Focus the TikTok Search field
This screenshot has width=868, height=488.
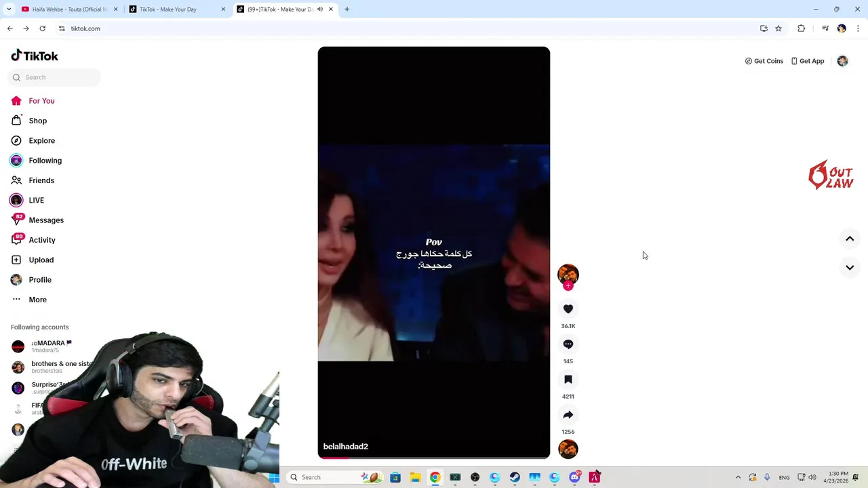54,77
